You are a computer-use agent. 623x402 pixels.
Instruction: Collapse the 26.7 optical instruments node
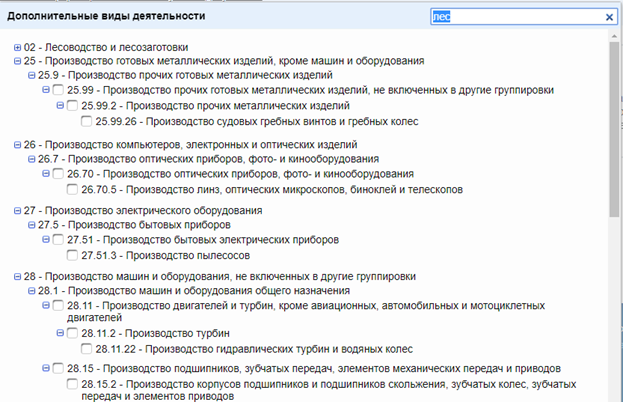tap(32, 159)
